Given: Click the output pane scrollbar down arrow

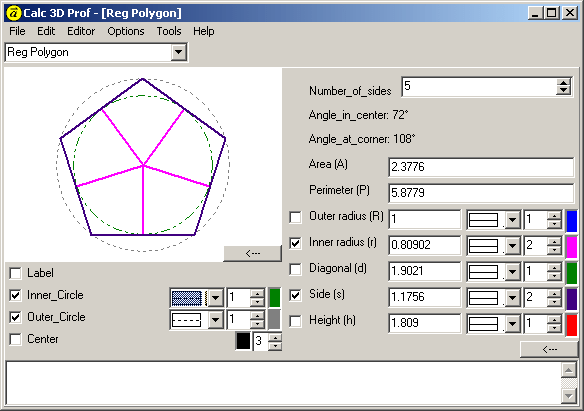Looking at the screenshot, I should 568,395.
